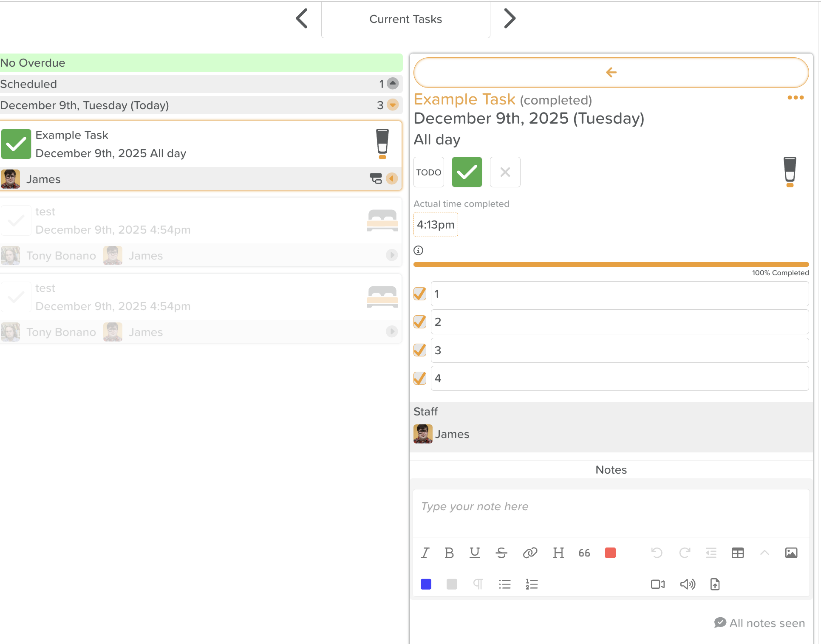821x644 pixels.
Task: Click the italic formatting icon
Action: point(425,553)
